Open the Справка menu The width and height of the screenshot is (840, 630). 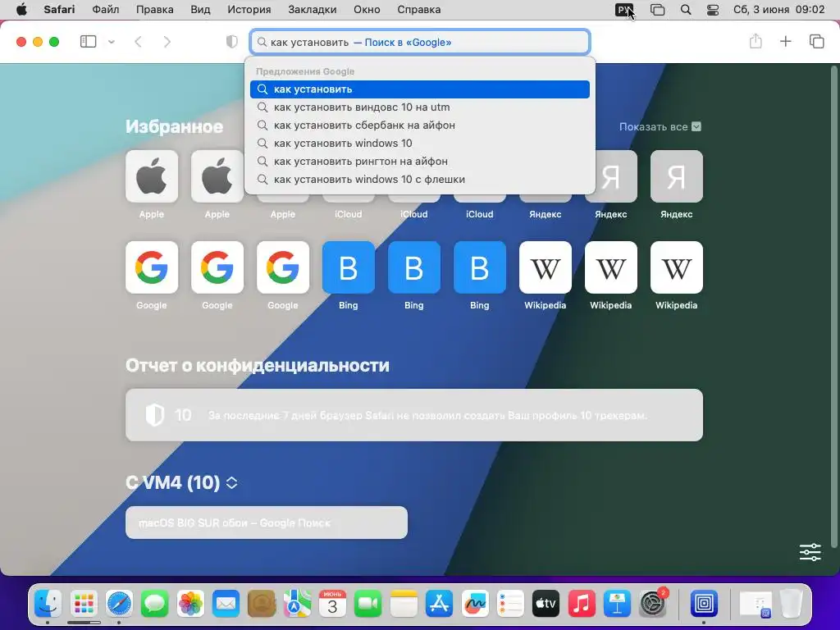point(419,10)
